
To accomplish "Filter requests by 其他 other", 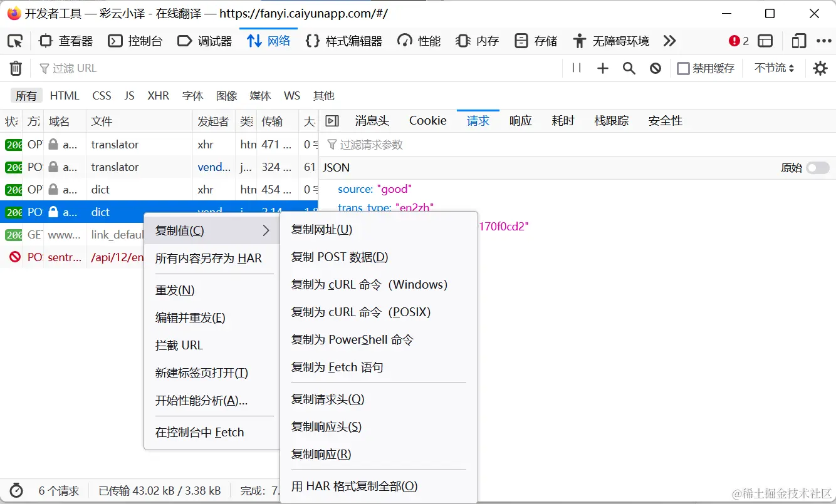I will coord(324,96).
